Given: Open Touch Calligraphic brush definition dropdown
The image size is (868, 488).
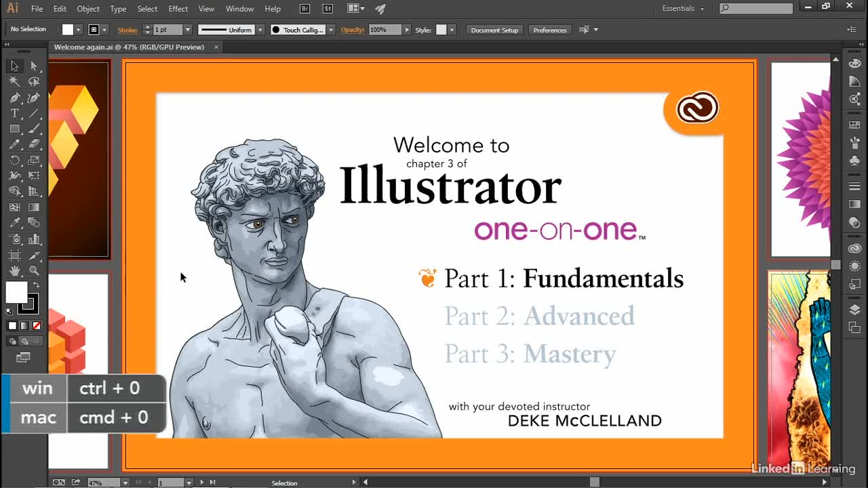Looking at the screenshot, I should pyautogui.click(x=331, y=30).
